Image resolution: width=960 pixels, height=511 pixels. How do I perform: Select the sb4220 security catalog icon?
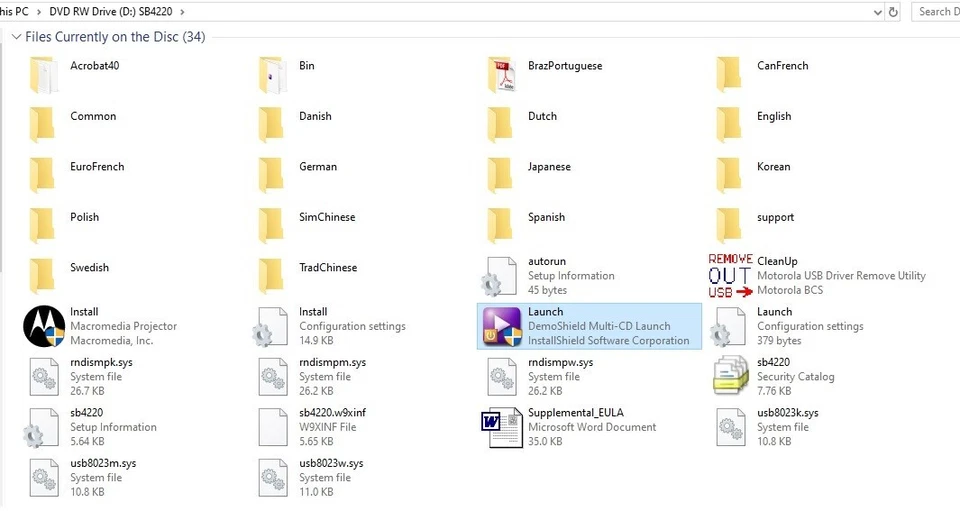point(731,376)
